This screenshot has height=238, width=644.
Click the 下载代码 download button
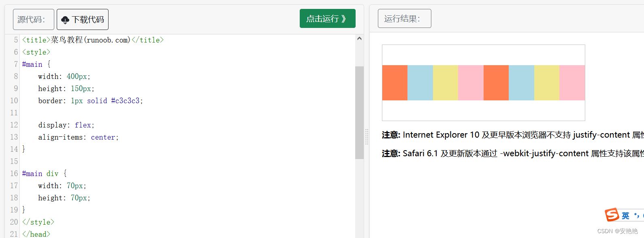pyautogui.click(x=83, y=19)
